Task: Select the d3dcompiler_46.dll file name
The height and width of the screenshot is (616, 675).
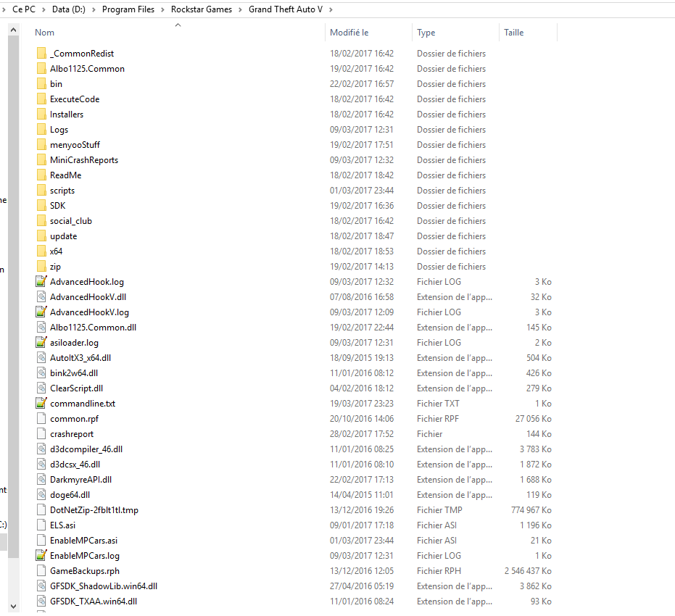Action: coord(86,449)
